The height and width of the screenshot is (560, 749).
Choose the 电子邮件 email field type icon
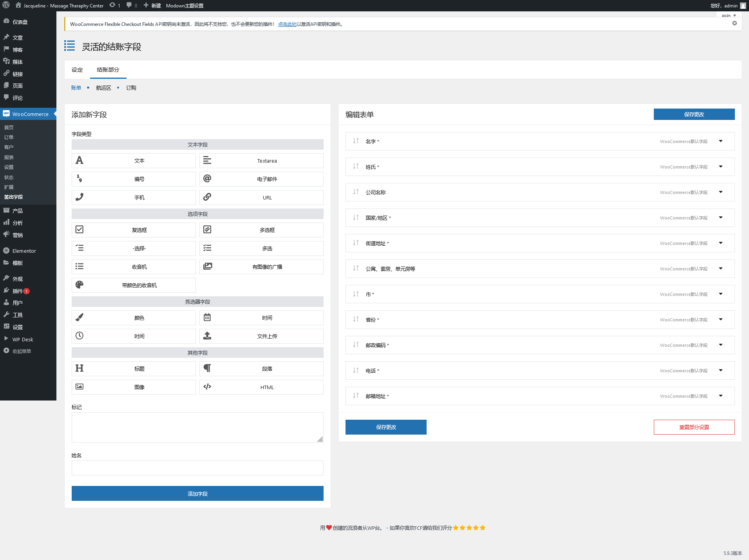coord(207,179)
